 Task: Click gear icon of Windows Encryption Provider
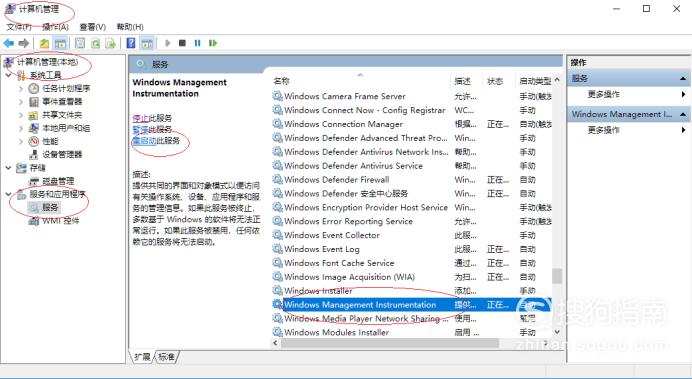277,207
